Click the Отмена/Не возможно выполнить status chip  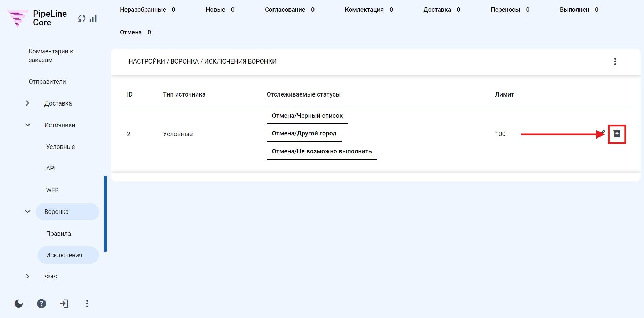(322, 152)
